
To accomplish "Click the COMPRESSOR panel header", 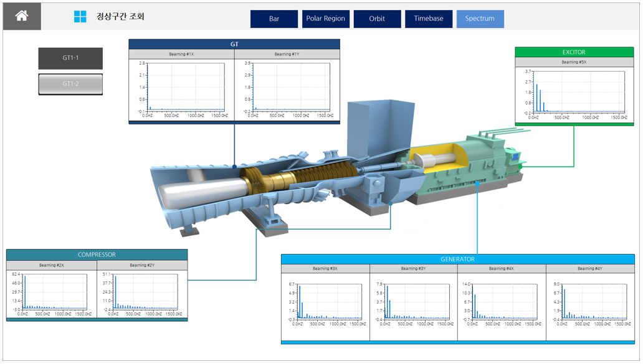I will (x=97, y=254).
